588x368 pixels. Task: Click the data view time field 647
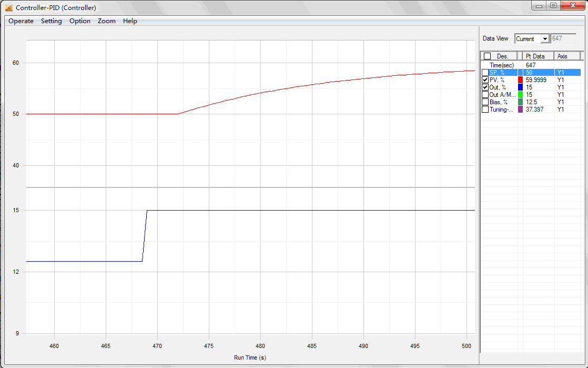click(563, 38)
